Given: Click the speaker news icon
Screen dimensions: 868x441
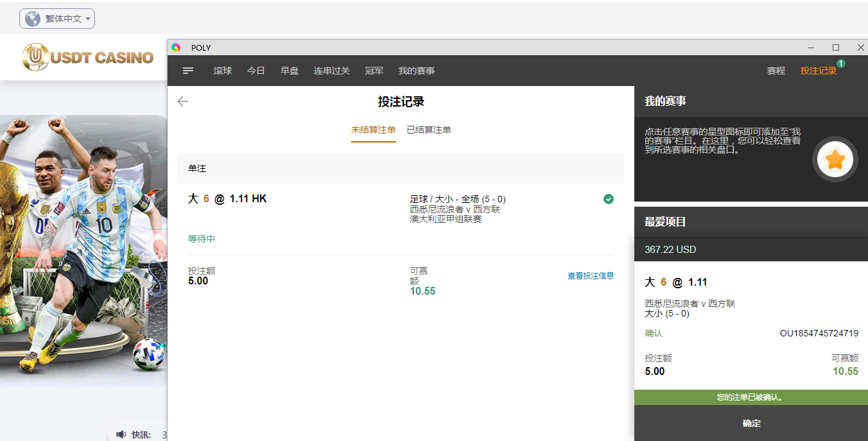Looking at the screenshot, I should point(121,435).
